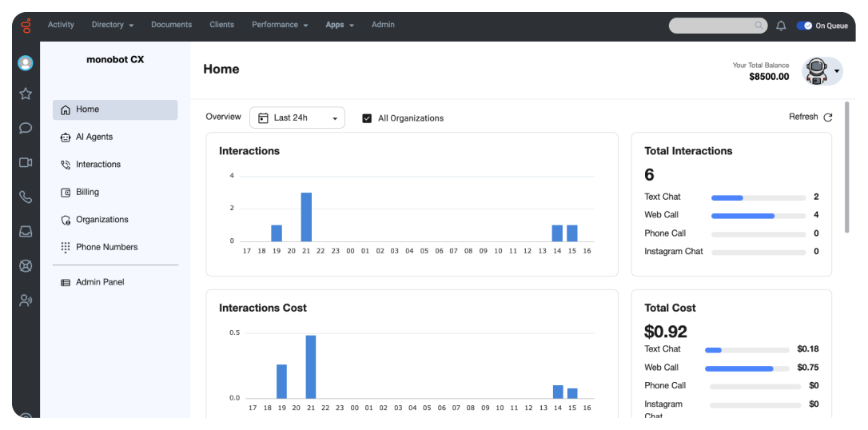Screen dimensions: 868x430
Task: Click the phone calls icon in sidebar
Action: 26,197
